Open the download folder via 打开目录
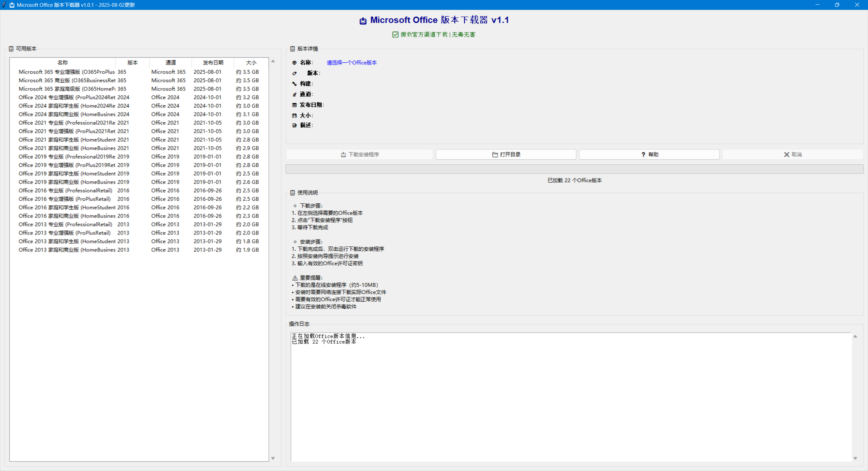Image resolution: width=868 pixels, height=471 pixels. click(506, 155)
